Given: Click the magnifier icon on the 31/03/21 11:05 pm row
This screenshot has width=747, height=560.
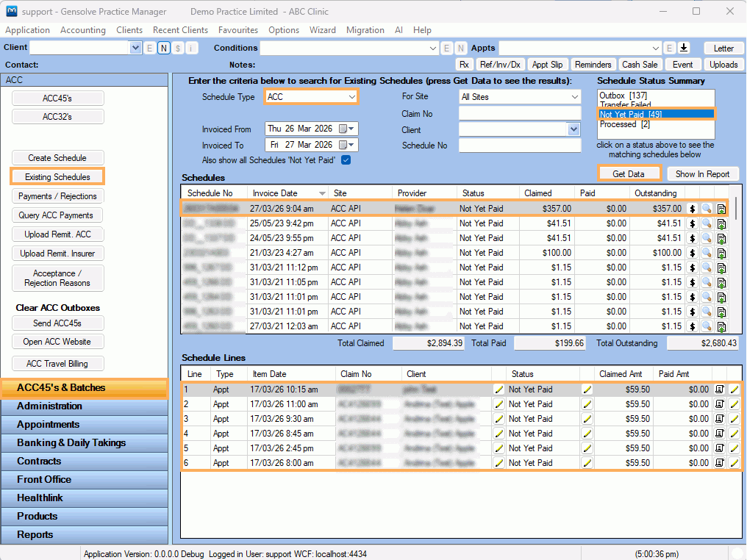Looking at the screenshot, I should coord(707,282).
